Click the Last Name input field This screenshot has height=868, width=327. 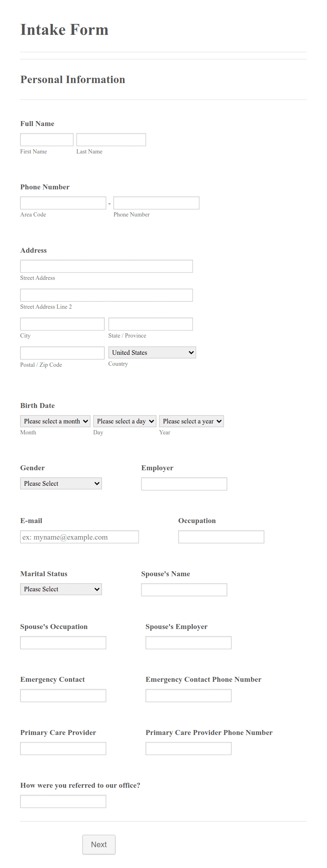[111, 139]
